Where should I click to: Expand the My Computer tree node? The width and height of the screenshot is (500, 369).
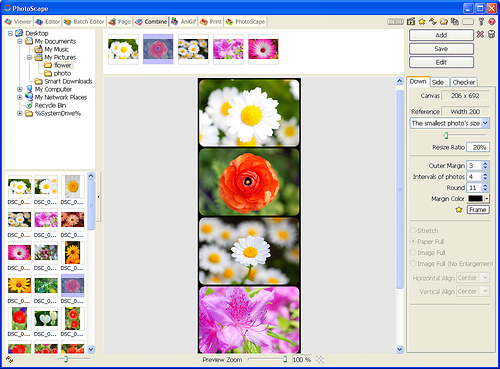click(x=20, y=89)
